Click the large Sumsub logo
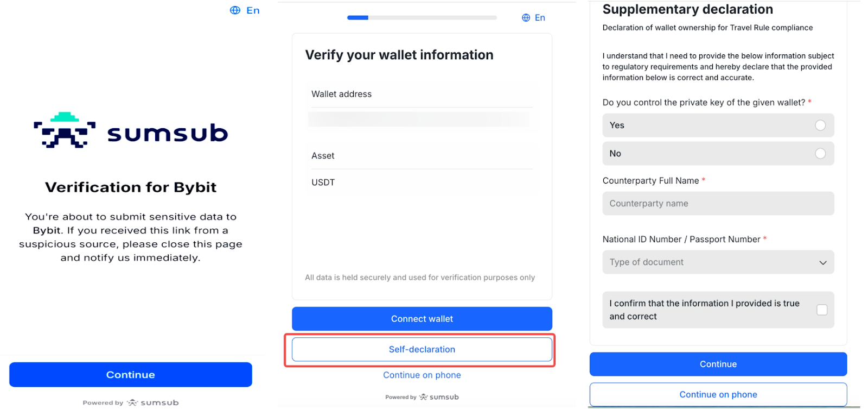The height and width of the screenshot is (409, 868). [x=131, y=131]
